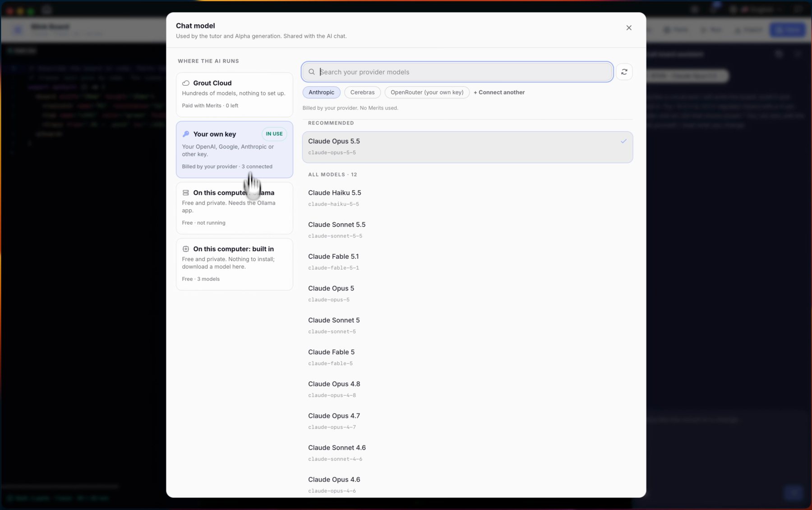Click the Connect another link

(499, 92)
